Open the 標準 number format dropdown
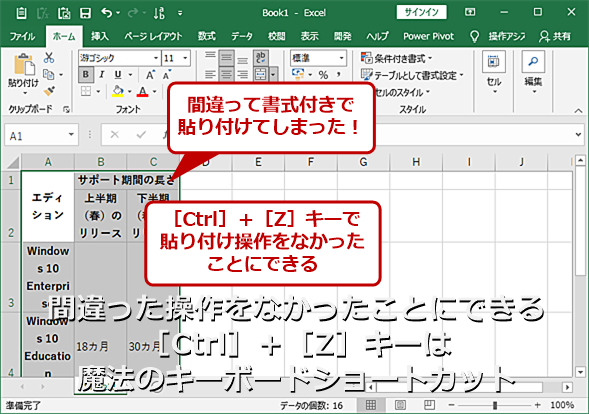This screenshot has width=589, height=414. (341, 58)
